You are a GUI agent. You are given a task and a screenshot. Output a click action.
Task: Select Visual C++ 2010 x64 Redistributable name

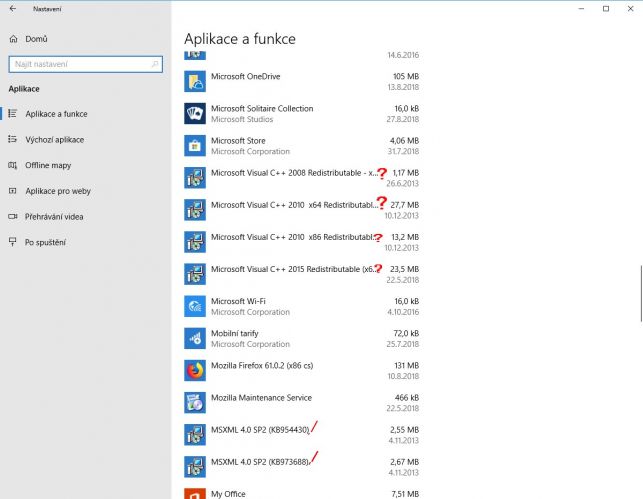[294, 205]
